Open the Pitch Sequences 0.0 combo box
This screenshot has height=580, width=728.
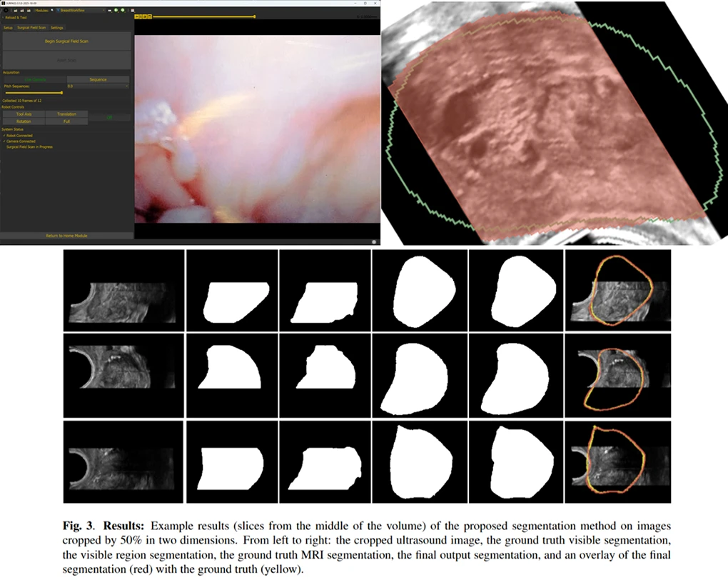click(98, 86)
